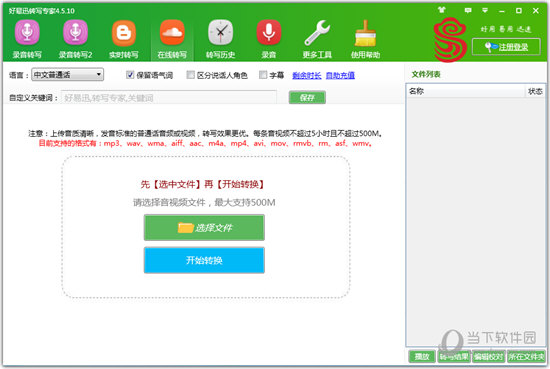Click the 先【选中文件】再【开始转换】 instruction text

[203, 184]
